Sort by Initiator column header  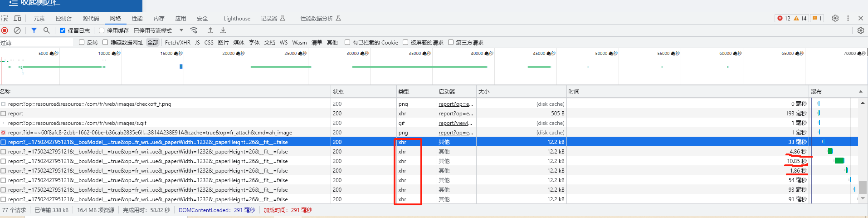pos(456,91)
